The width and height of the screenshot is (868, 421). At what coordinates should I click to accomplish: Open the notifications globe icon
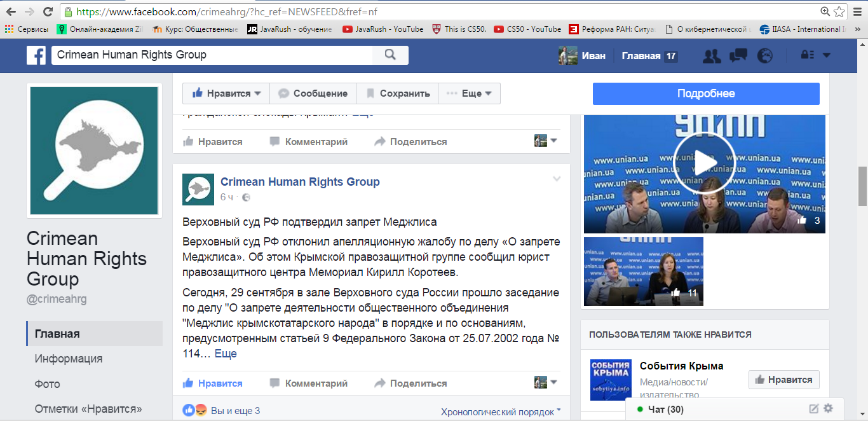pyautogui.click(x=765, y=56)
